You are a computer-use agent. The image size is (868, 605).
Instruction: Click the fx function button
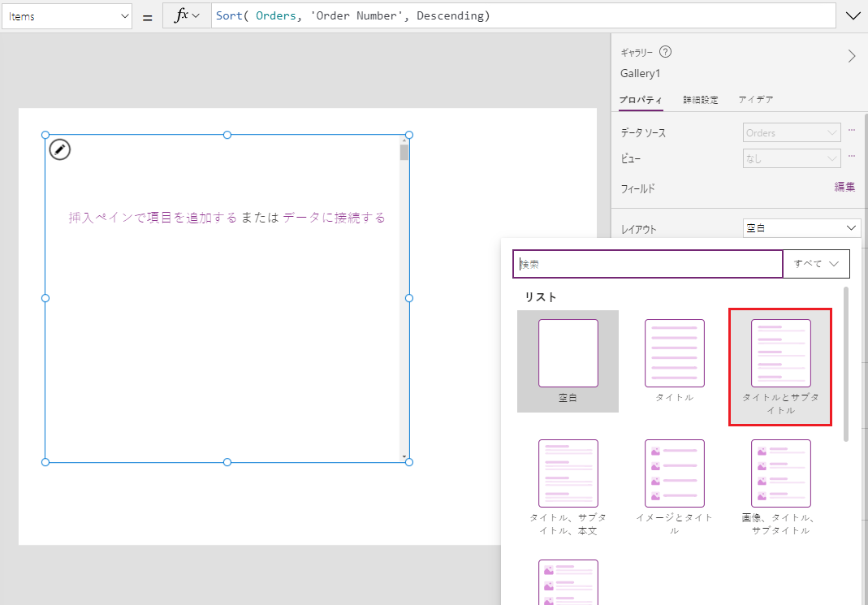point(187,16)
